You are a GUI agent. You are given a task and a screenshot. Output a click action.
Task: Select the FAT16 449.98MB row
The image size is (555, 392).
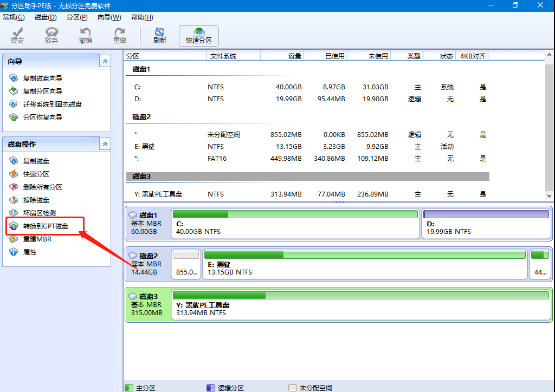[308, 158]
